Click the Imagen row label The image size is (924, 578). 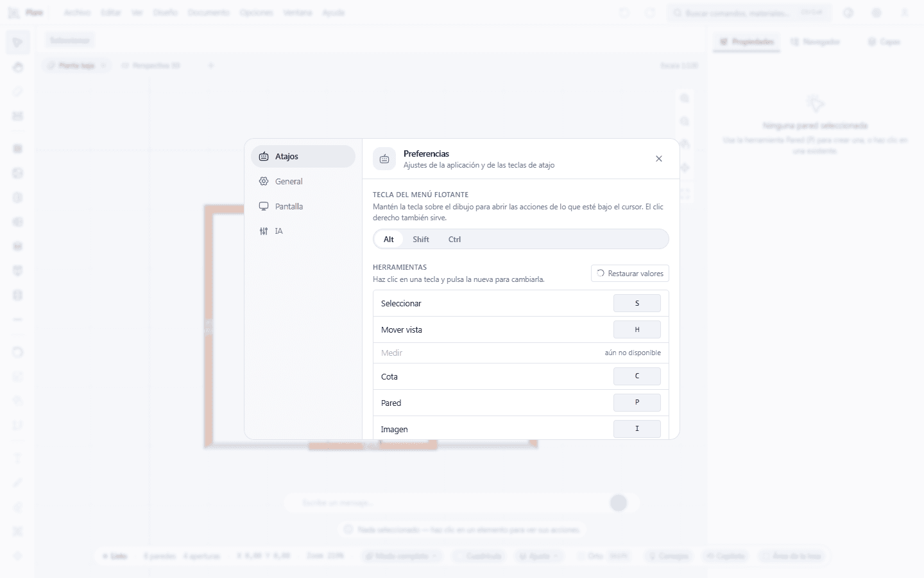[394, 429]
